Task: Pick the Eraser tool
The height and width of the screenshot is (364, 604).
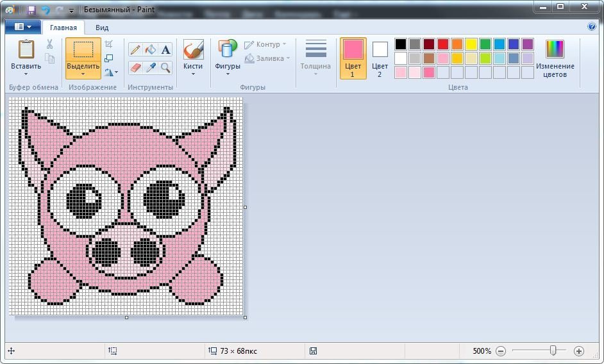Action: point(135,67)
